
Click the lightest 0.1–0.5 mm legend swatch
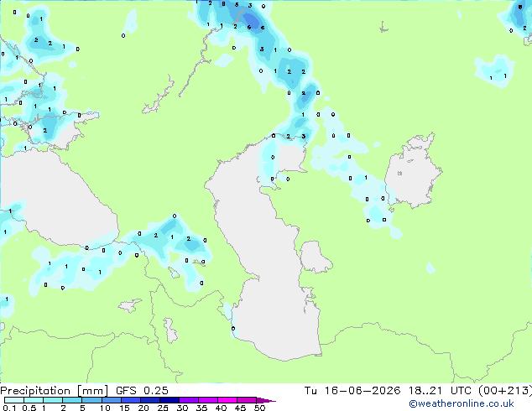tap(14, 400)
